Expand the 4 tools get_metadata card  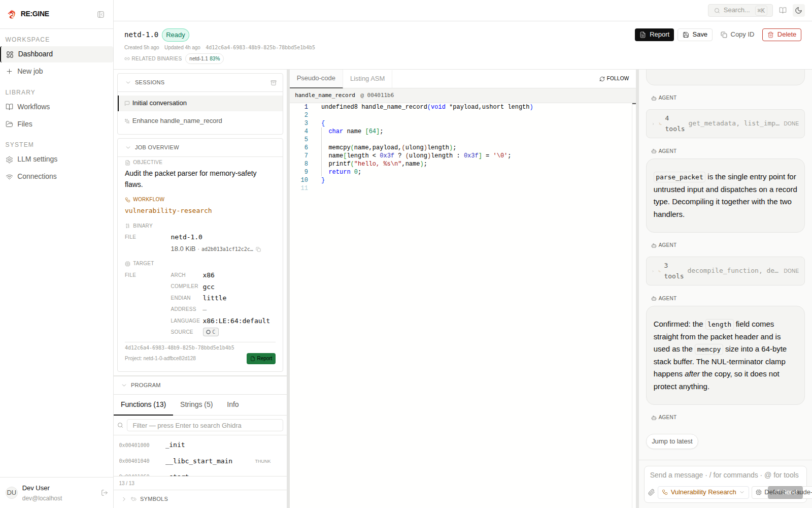pos(725,123)
